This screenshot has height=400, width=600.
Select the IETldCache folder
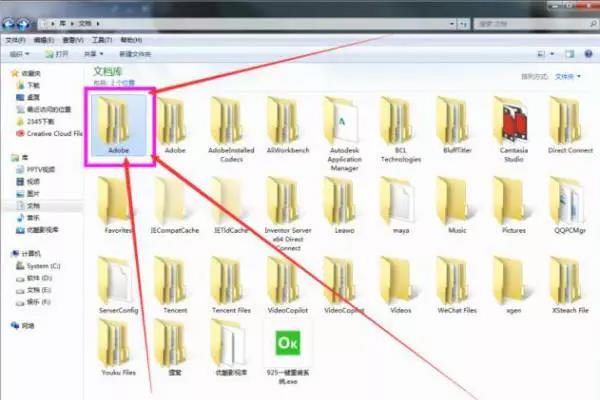[231, 206]
